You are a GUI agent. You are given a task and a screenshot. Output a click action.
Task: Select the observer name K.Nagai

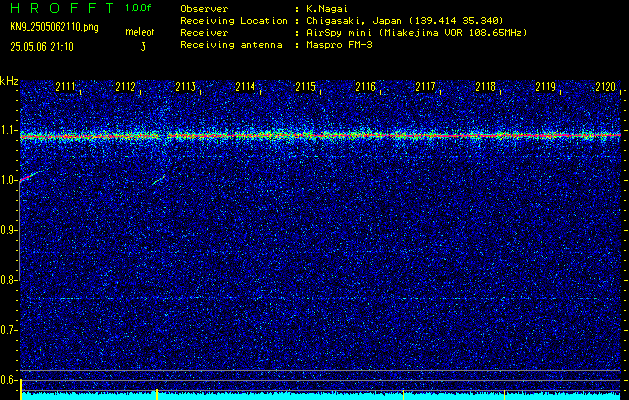tap(327, 8)
